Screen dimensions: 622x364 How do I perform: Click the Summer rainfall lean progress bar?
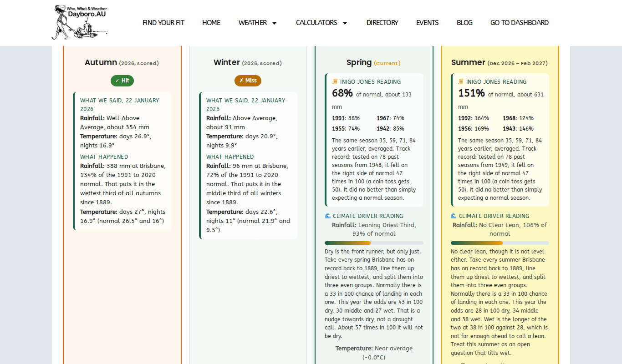500,243
